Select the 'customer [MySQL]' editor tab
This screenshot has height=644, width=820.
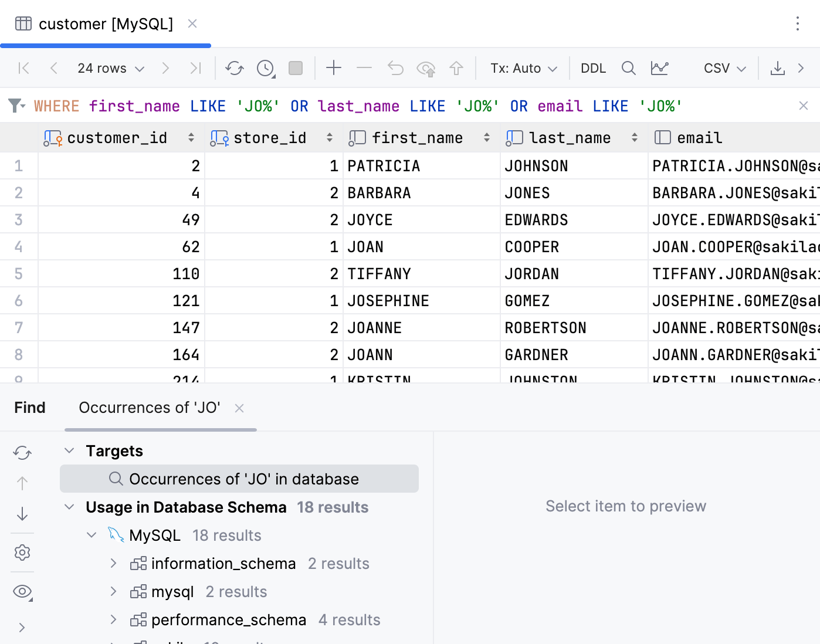point(106,23)
